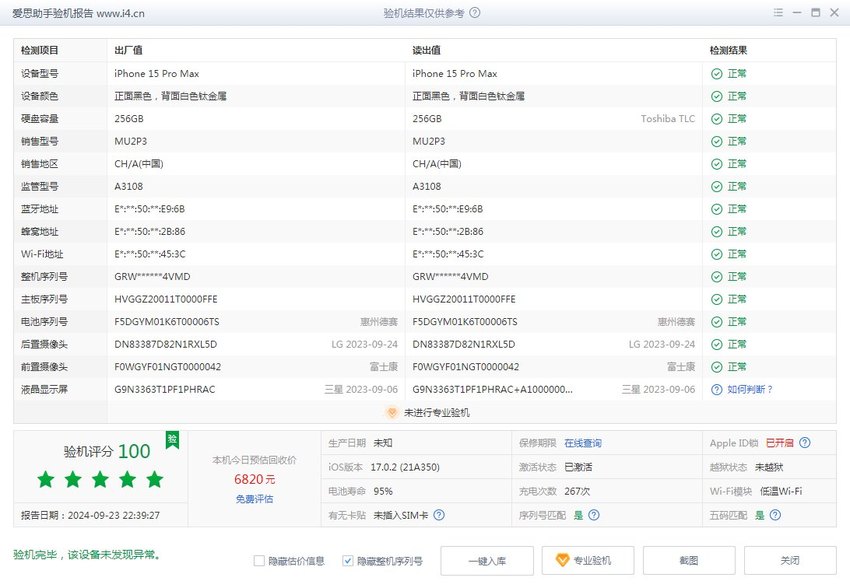Click the 读出值 column header
This screenshot has height=588, width=850.
point(427,50)
